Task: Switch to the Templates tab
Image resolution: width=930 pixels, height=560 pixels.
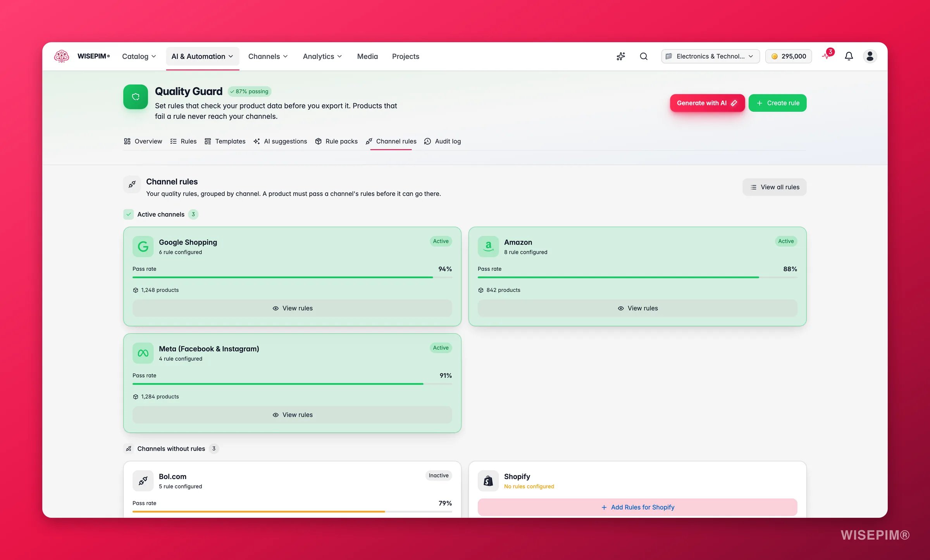Action: (225, 141)
